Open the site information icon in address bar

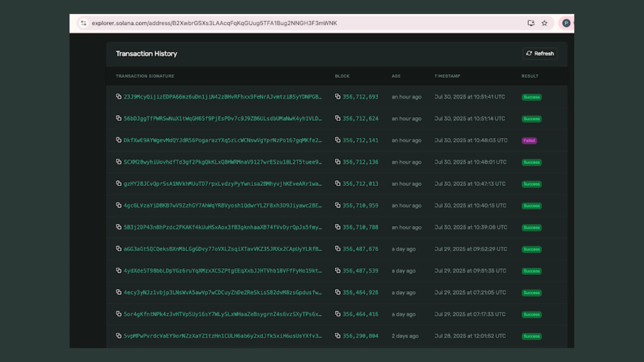click(83, 23)
